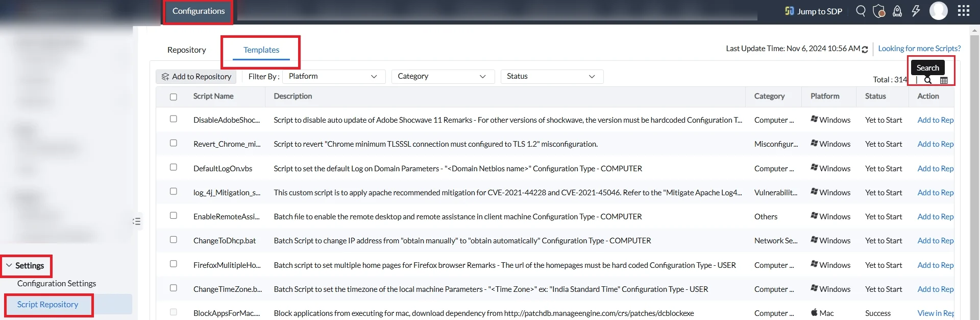The height and width of the screenshot is (320, 980).
Task: Click Others category in EnableRemoteAssi row
Action: [766, 216]
